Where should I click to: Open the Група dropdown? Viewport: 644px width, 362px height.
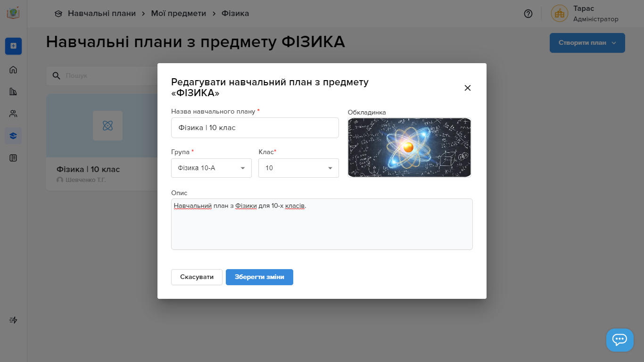pyautogui.click(x=211, y=168)
